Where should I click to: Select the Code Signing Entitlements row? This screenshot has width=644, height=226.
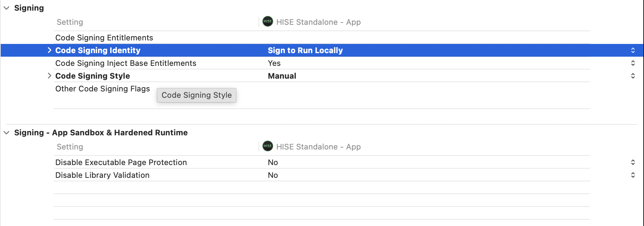(x=104, y=38)
